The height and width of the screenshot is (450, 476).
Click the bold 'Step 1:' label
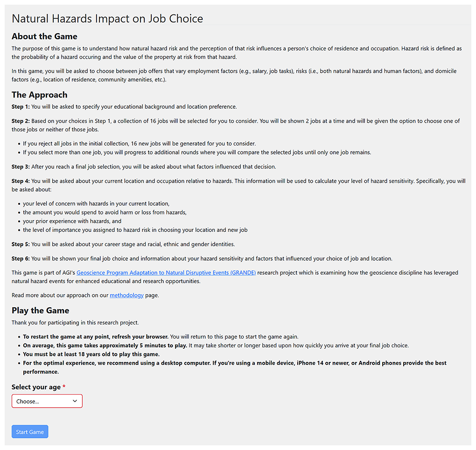(21, 107)
